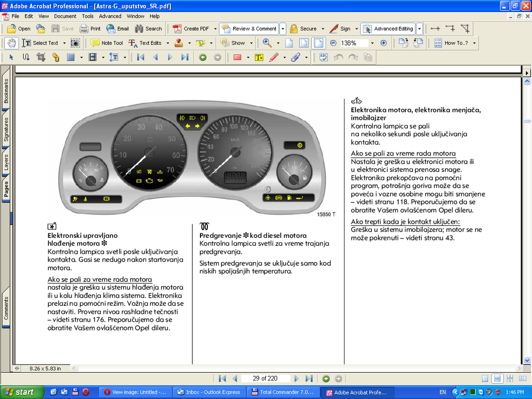Click the Print button

pos(90,29)
